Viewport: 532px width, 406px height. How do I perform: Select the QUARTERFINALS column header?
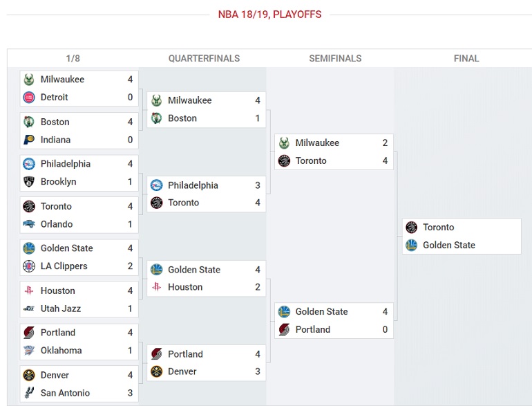point(205,58)
